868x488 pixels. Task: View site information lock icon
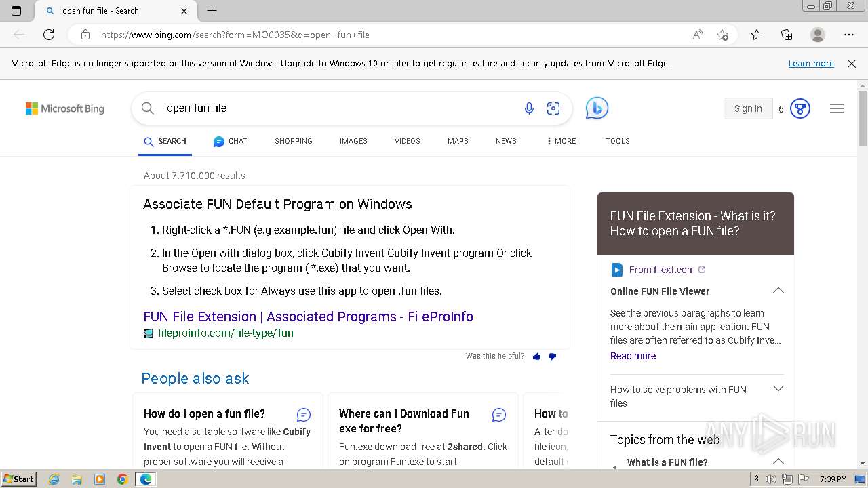(85, 35)
